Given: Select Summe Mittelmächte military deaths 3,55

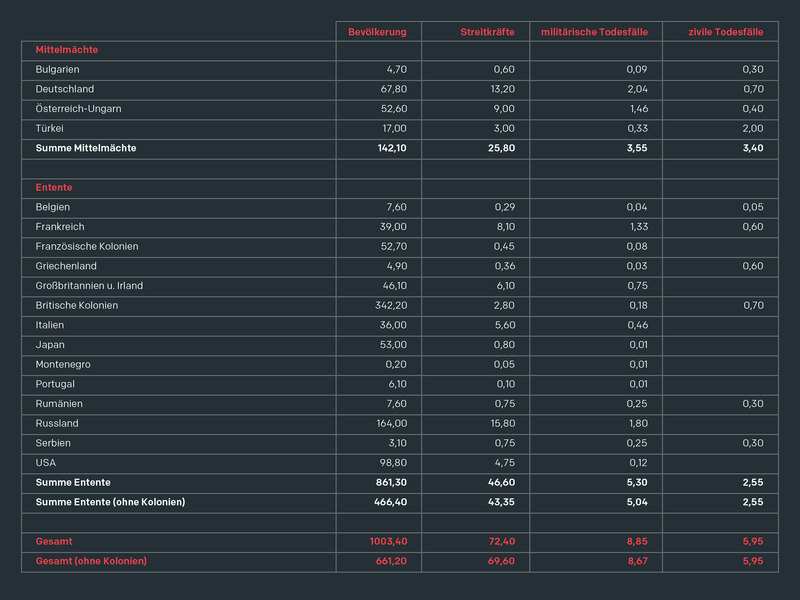Looking at the screenshot, I should pos(637,148).
